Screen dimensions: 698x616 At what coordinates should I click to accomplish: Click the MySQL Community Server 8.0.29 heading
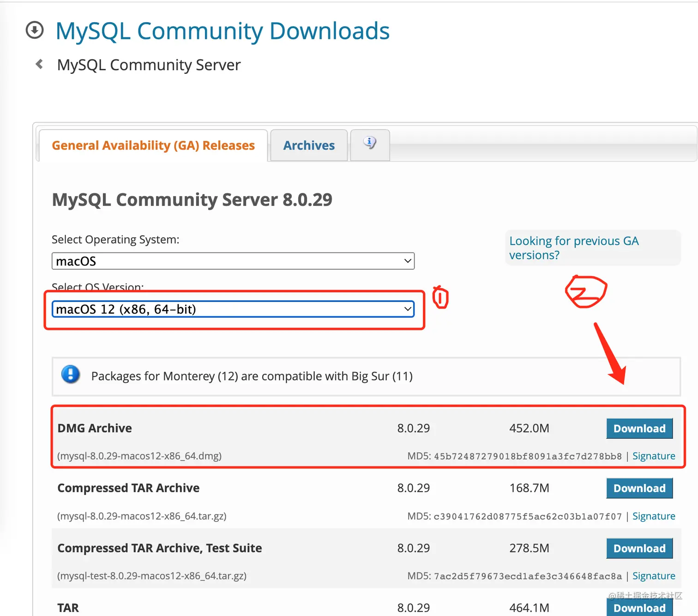192,200
